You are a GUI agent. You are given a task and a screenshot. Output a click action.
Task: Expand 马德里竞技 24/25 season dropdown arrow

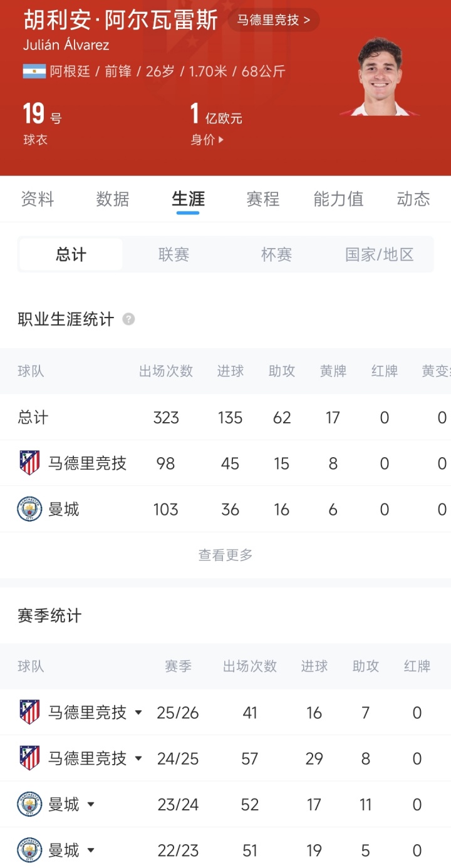tap(138, 758)
